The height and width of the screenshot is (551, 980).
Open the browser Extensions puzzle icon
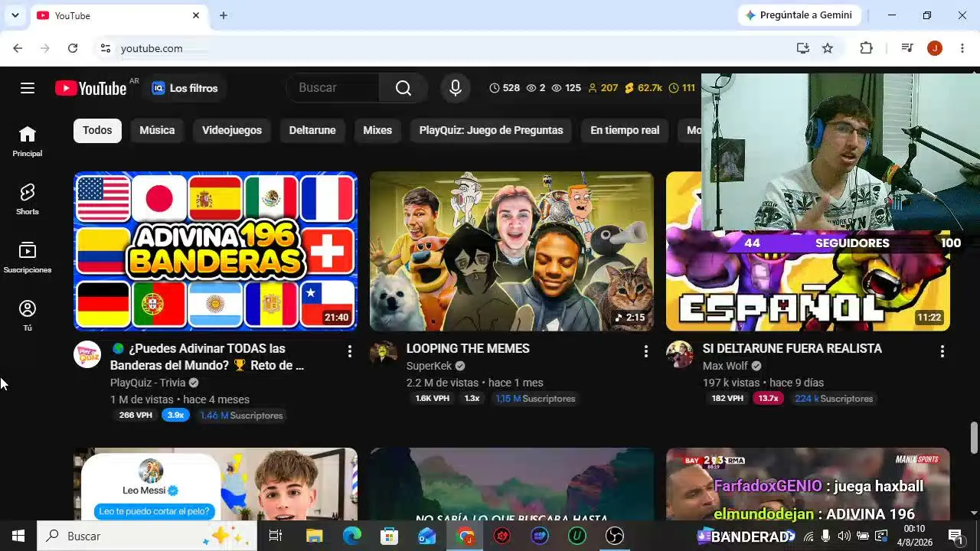pos(866,48)
